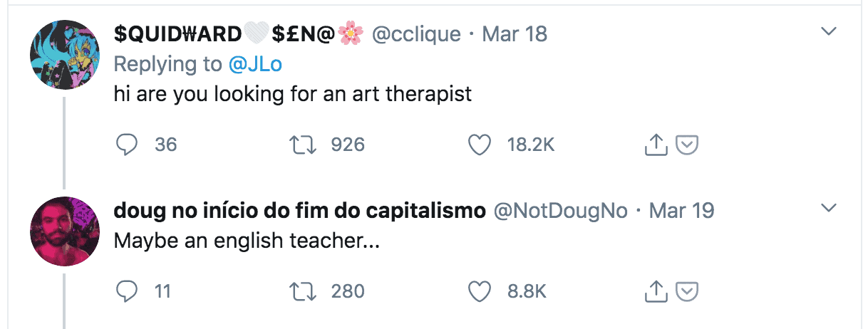Share the art therapist tweet

(654, 145)
